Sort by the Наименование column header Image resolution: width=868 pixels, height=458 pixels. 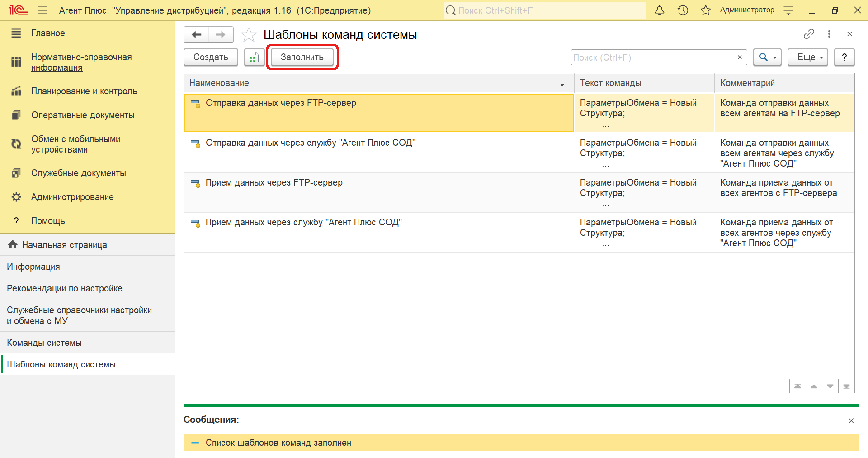coord(379,83)
